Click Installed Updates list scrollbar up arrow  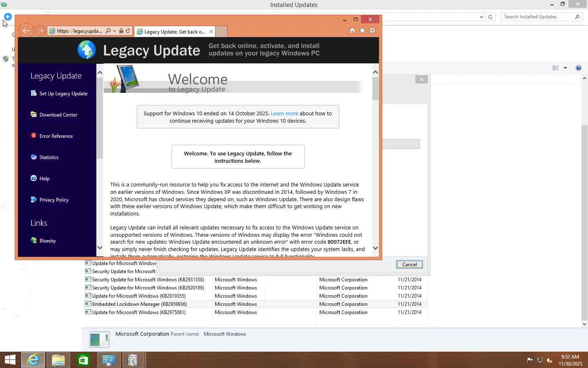584,78
